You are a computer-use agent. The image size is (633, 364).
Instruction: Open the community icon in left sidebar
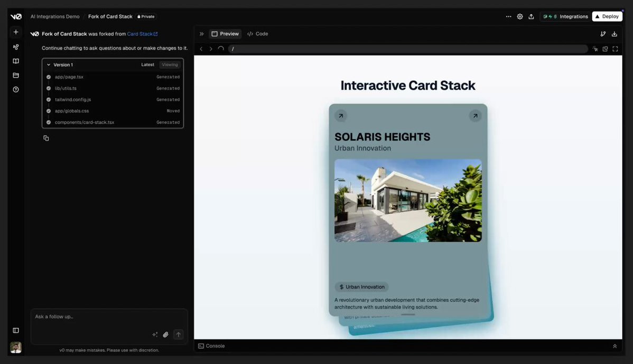[16, 47]
